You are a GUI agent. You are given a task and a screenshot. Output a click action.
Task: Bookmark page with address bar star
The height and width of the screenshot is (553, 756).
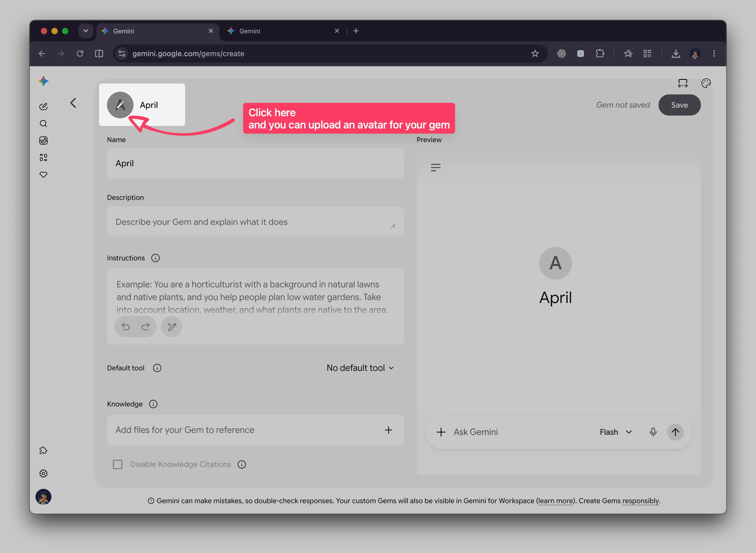tap(535, 54)
